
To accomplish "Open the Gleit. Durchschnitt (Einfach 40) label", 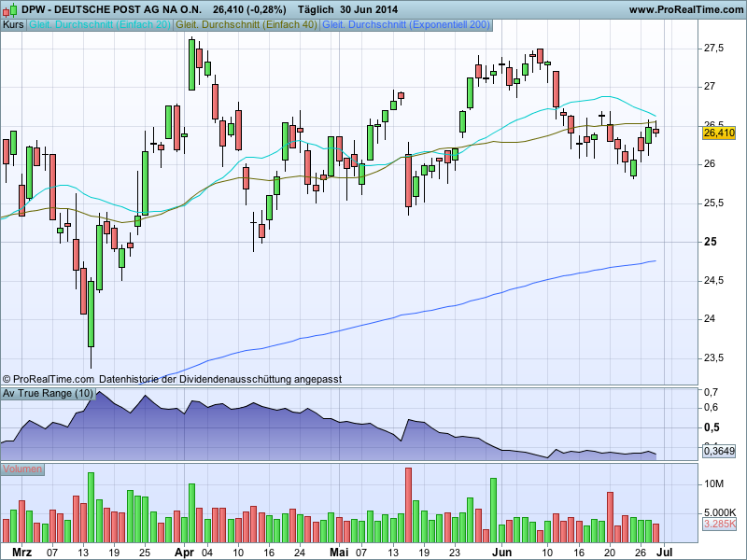I will pos(247,25).
